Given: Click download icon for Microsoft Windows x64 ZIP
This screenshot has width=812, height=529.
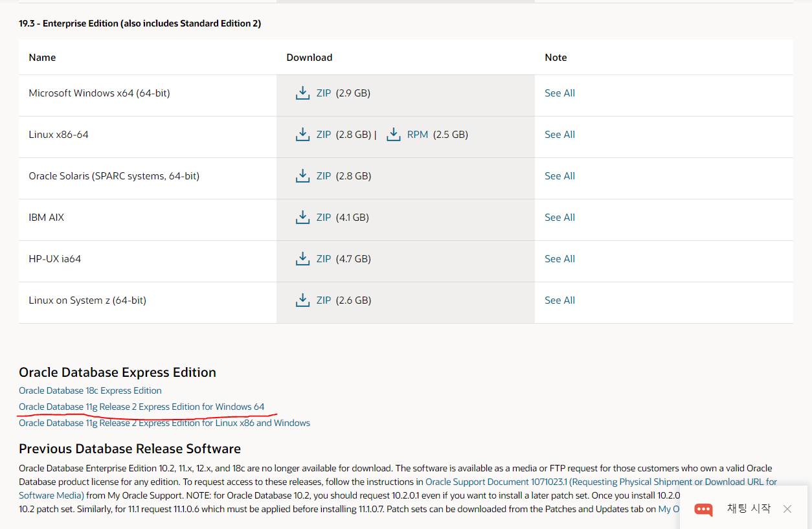Looking at the screenshot, I should coord(302,93).
